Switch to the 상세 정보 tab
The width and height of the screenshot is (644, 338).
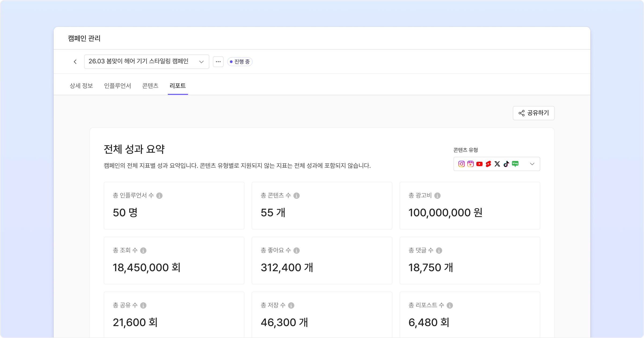[81, 86]
